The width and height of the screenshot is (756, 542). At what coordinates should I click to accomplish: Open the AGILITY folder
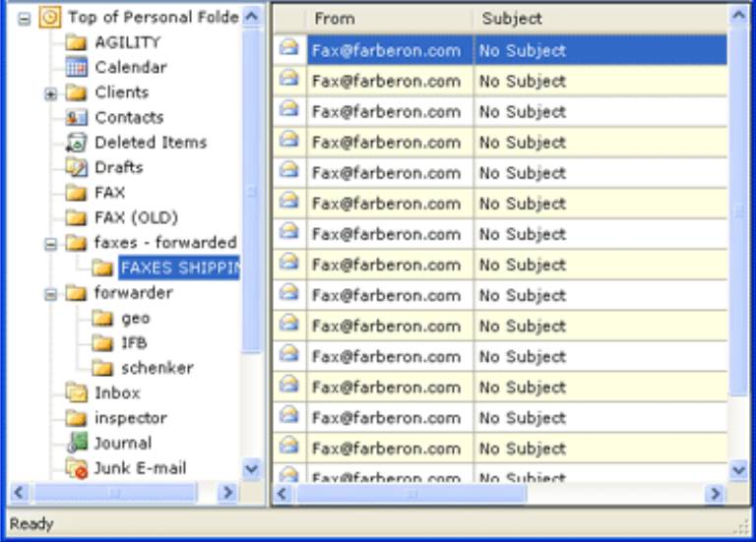pyautogui.click(x=126, y=42)
